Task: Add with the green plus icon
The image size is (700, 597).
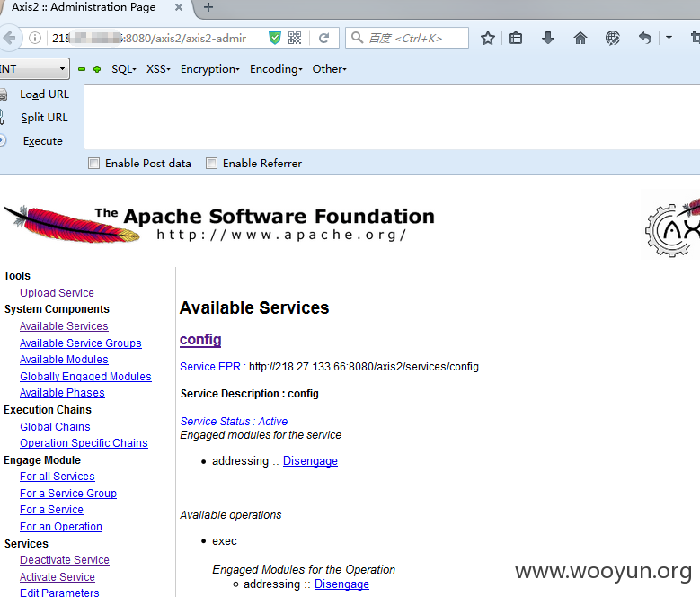Action: [x=97, y=69]
